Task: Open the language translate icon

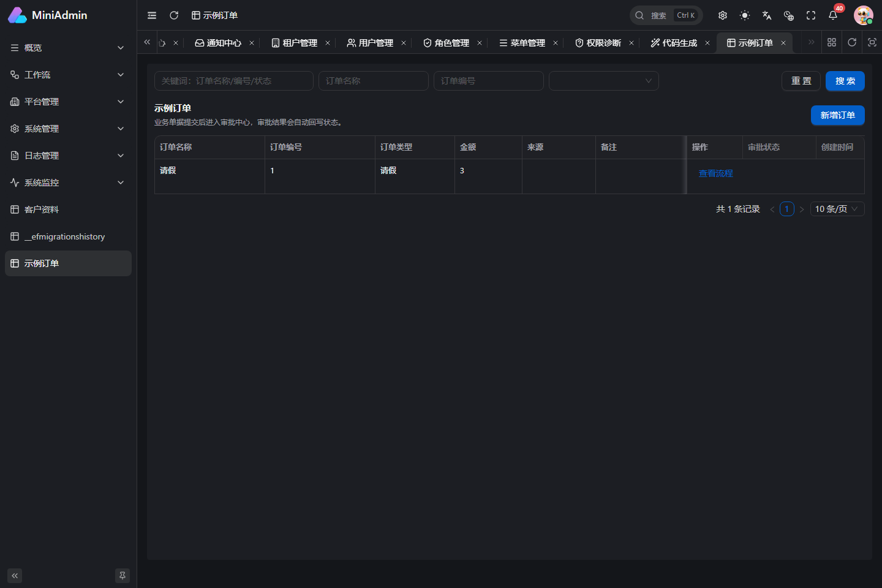Action: point(767,15)
